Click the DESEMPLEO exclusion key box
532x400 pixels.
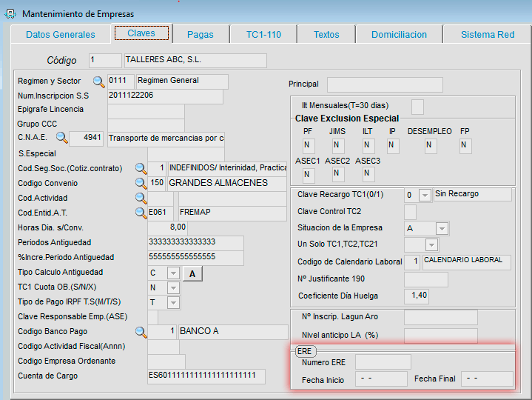(431, 146)
